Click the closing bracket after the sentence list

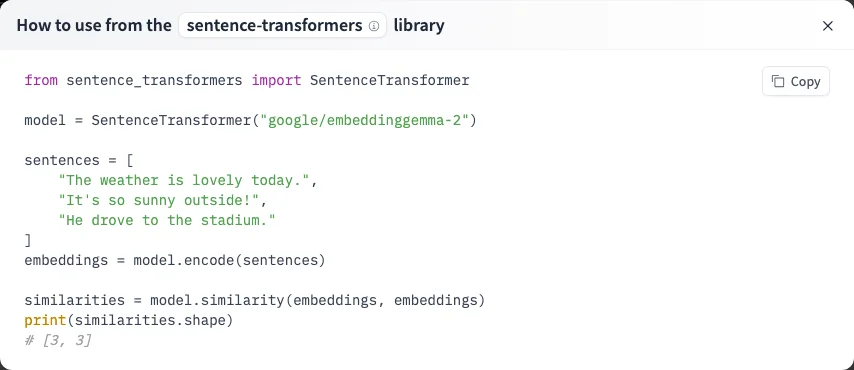click(28, 240)
